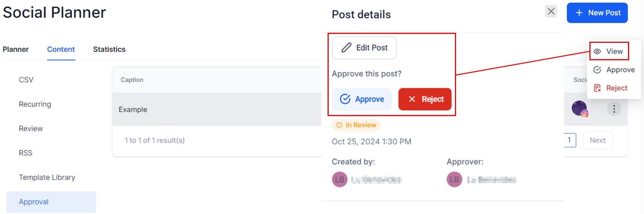Close the Post details panel
644x214 pixels.
pos(551,12)
